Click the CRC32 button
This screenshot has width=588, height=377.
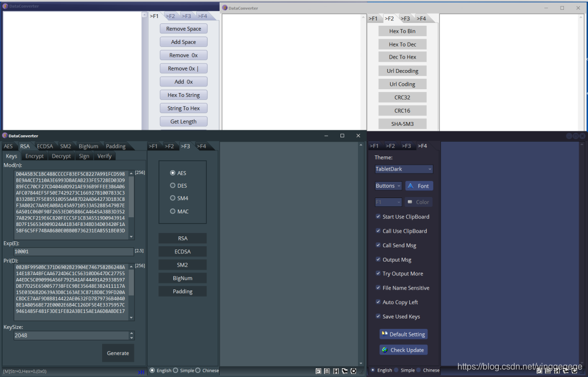(x=402, y=97)
